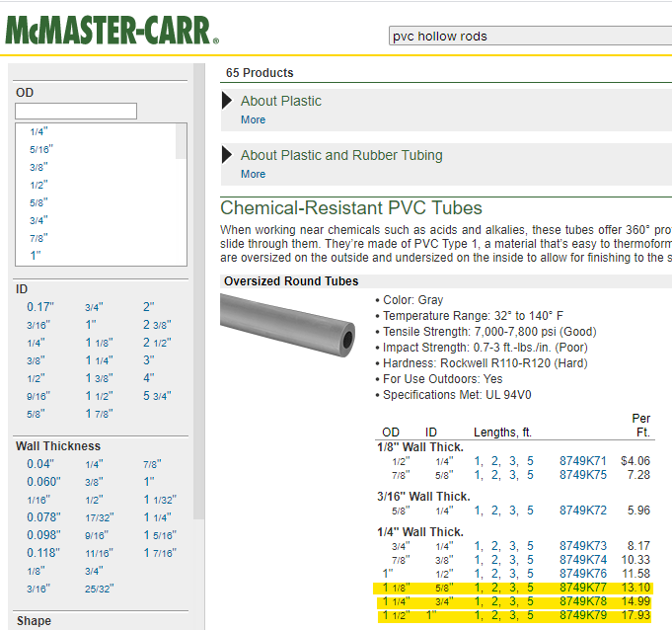Filter by ID 1 7/8"
This screenshot has width=672, height=630.
[99, 414]
